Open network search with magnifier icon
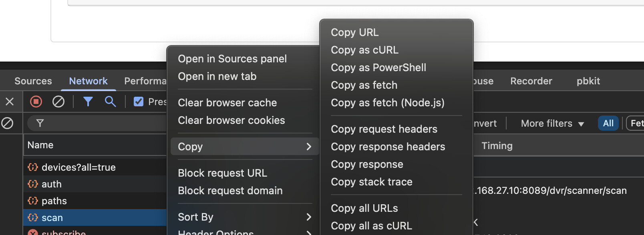This screenshot has height=235, width=644. pyautogui.click(x=110, y=102)
